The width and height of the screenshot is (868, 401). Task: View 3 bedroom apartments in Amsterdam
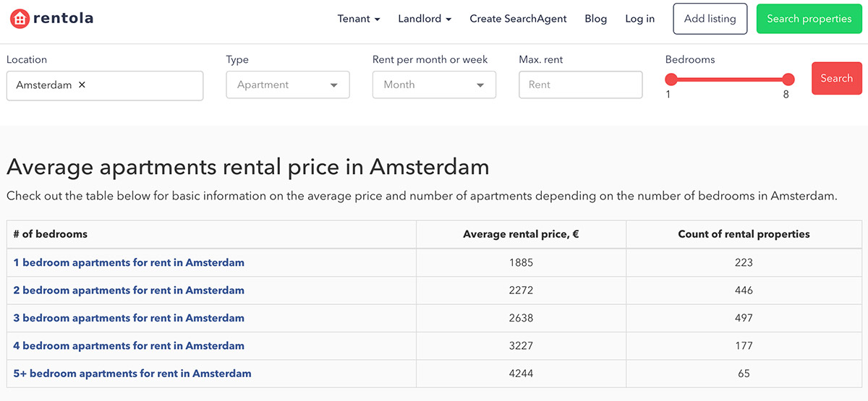[x=129, y=318]
